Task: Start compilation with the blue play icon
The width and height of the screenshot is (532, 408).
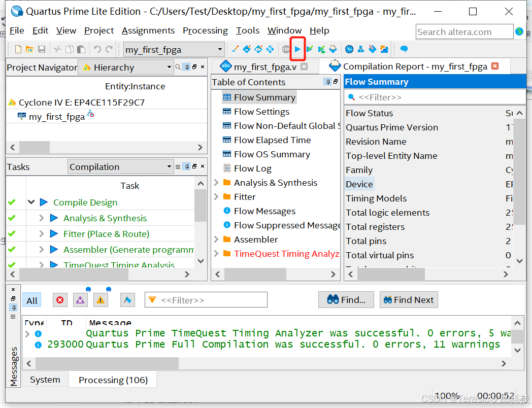Action: (x=298, y=50)
